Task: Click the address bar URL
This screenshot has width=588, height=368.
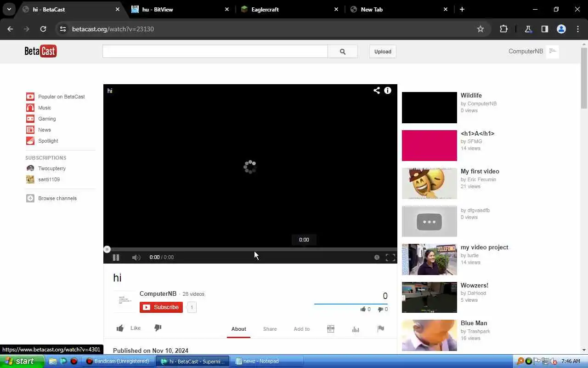Action: pyautogui.click(x=113, y=29)
